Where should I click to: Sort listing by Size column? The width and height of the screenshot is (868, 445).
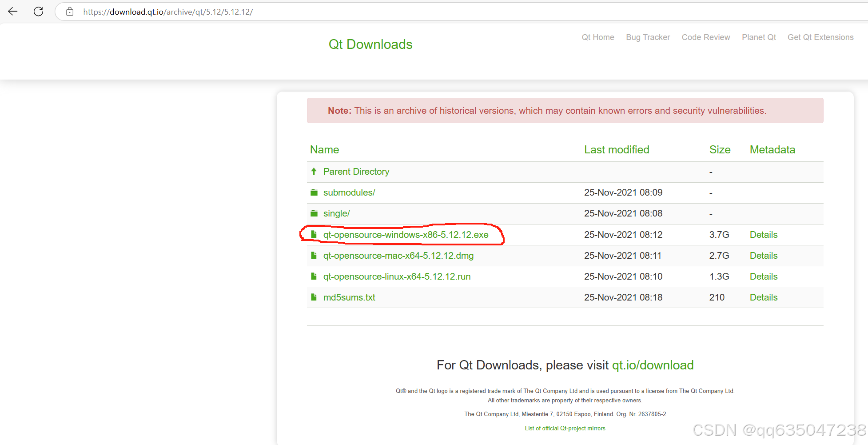[720, 150]
